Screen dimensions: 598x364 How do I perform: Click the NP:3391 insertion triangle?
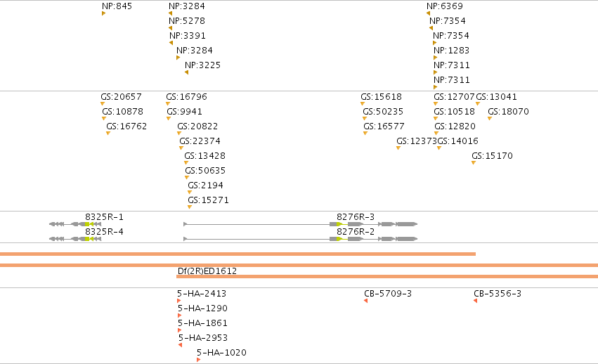tap(171, 43)
